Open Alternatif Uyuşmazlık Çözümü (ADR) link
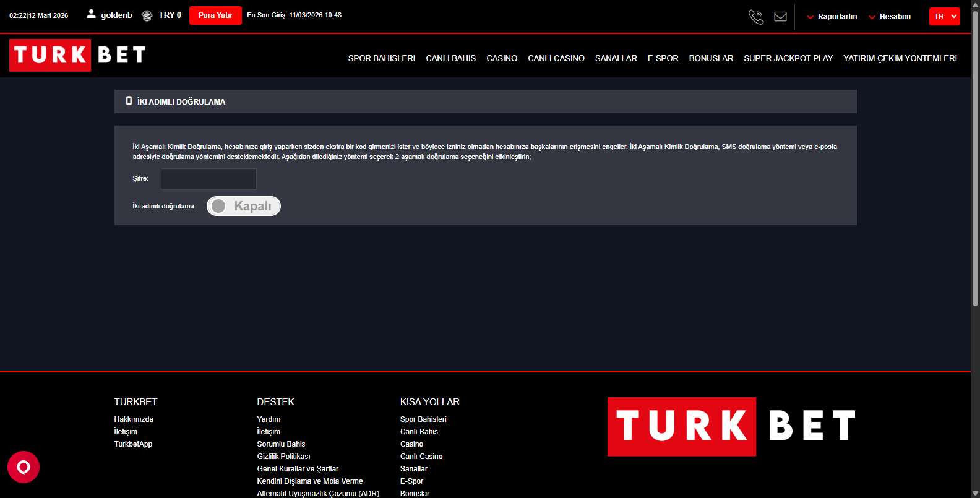Screen dimensions: 980x498 [318, 493]
